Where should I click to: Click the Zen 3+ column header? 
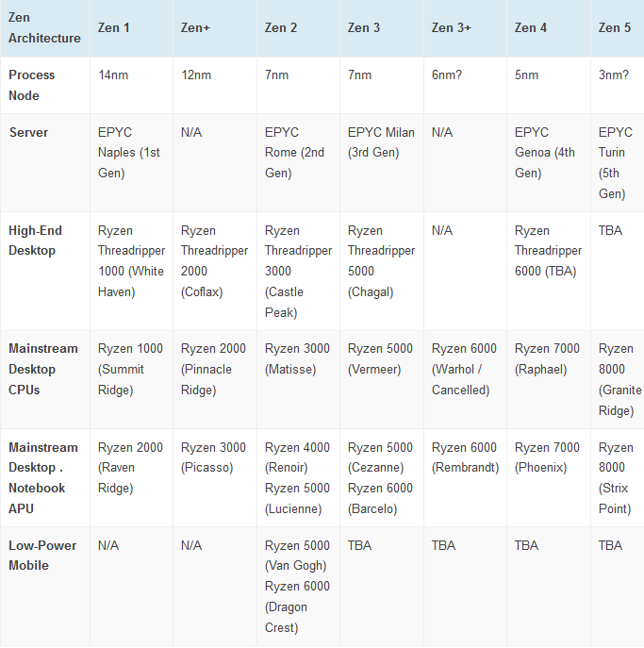(x=452, y=27)
